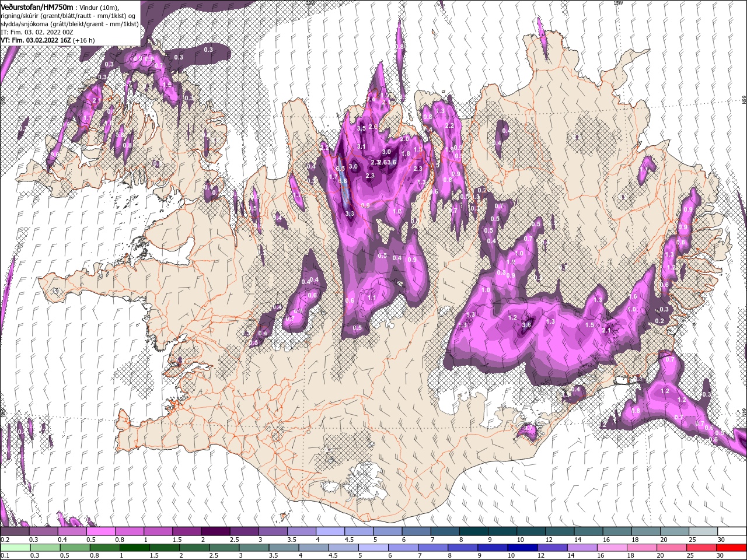
Task: Click the light lavender swatch at 4, upper legend
Action: (x=330, y=531)
